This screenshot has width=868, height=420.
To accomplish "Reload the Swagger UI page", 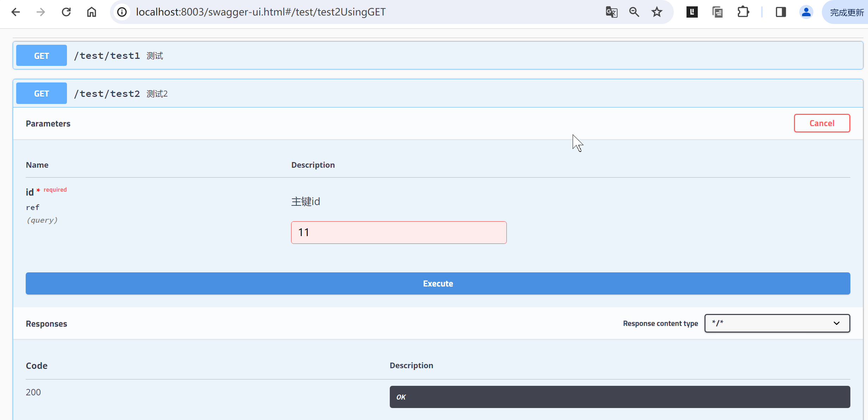I will click(66, 12).
